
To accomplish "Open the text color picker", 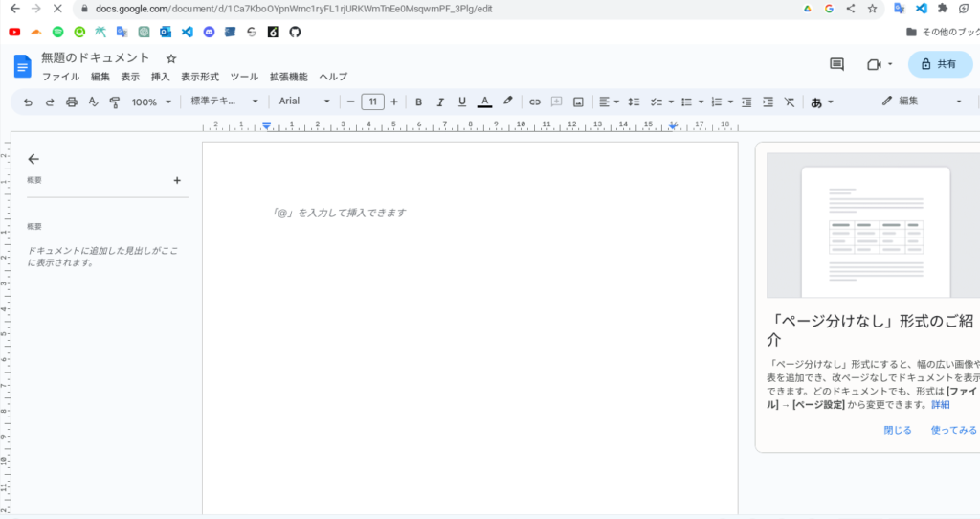I will click(484, 102).
